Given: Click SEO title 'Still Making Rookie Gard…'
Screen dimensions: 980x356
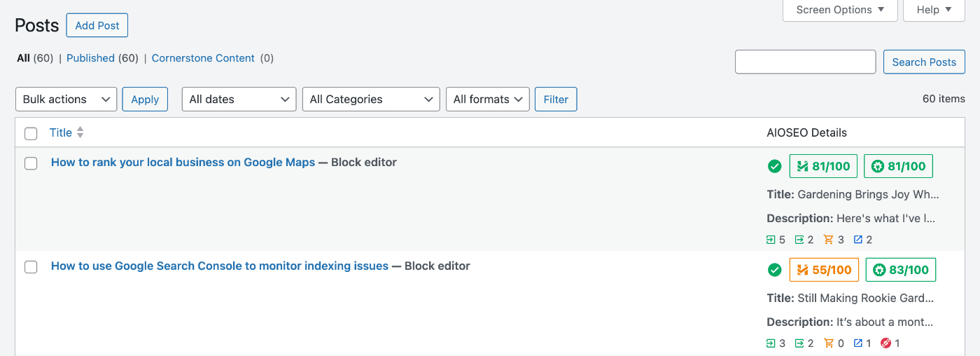Looking at the screenshot, I should coord(866,298).
